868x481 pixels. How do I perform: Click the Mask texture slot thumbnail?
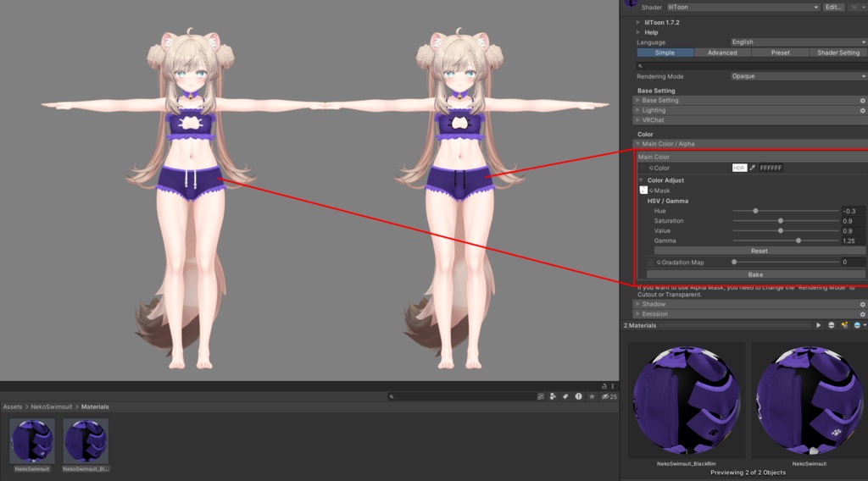tap(643, 191)
